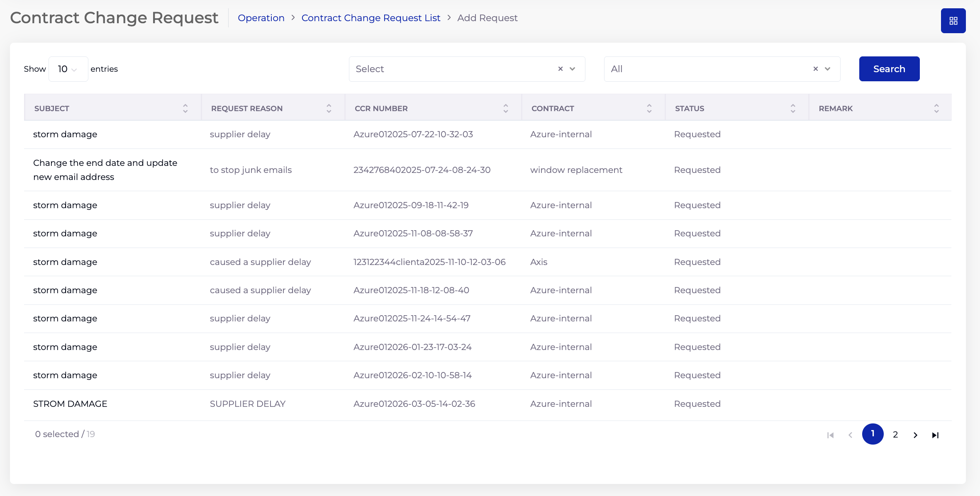Go to previous page of results
Screen dimensions: 980x496
pyautogui.click(x=850, y=435)
